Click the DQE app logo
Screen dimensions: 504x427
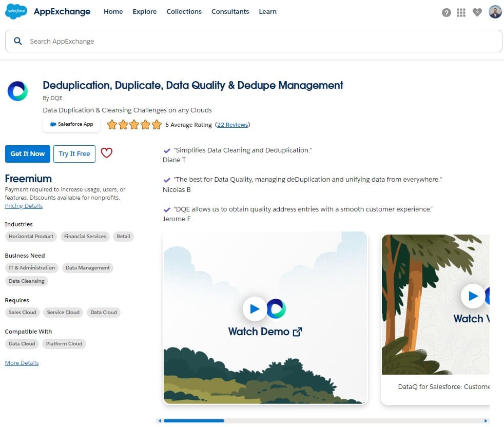(17, 91)
